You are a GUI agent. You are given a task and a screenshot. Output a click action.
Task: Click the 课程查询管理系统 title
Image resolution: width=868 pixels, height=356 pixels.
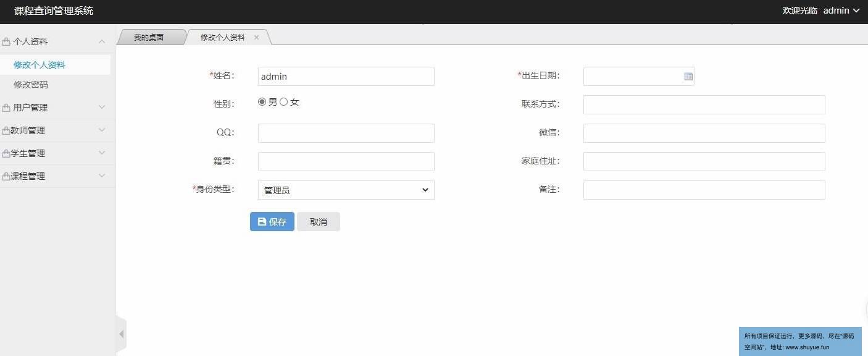(x=54, y=11)
